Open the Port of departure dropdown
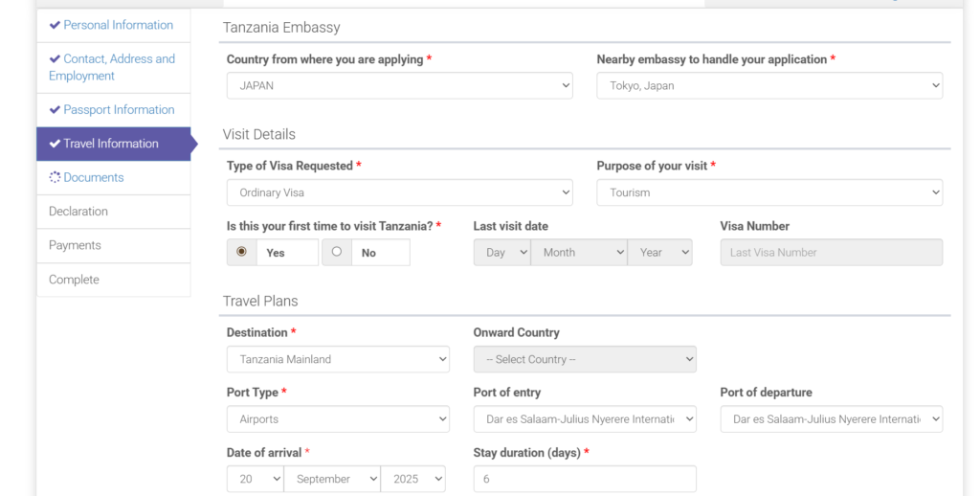 (831, 419)
